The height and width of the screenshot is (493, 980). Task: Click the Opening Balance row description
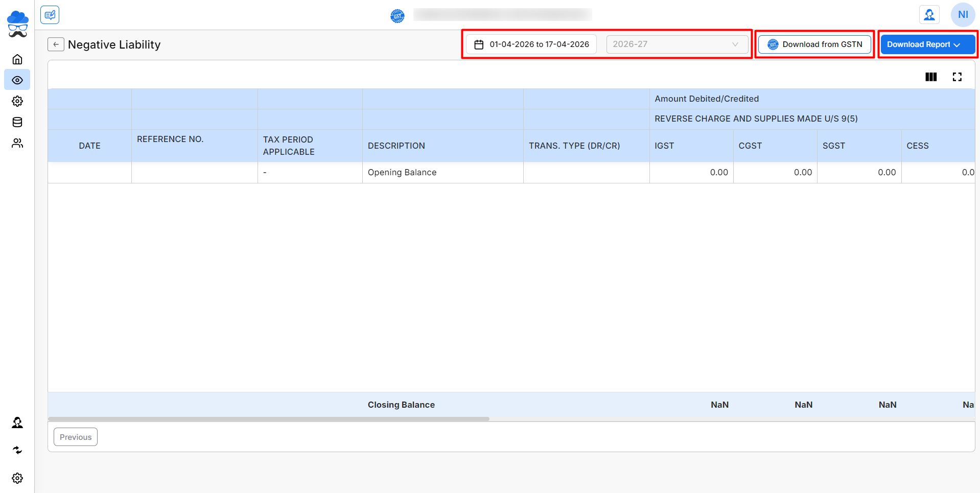tap(402, 173)
